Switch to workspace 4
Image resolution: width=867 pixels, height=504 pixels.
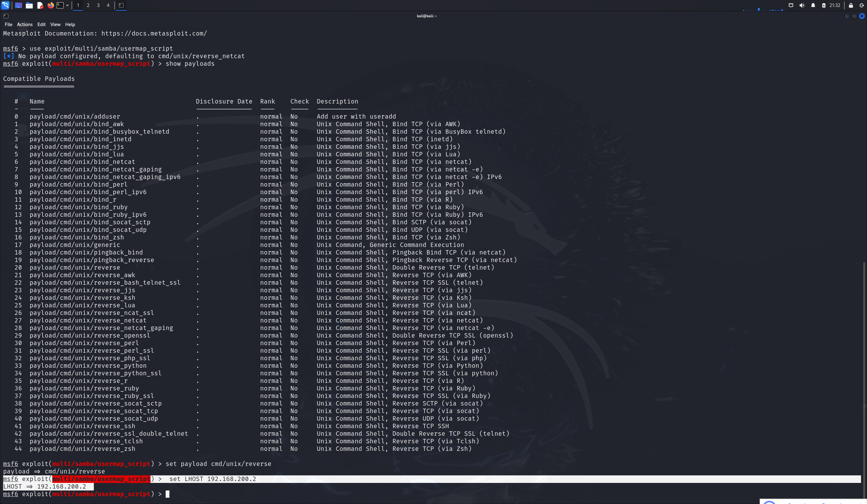point(108,5)
